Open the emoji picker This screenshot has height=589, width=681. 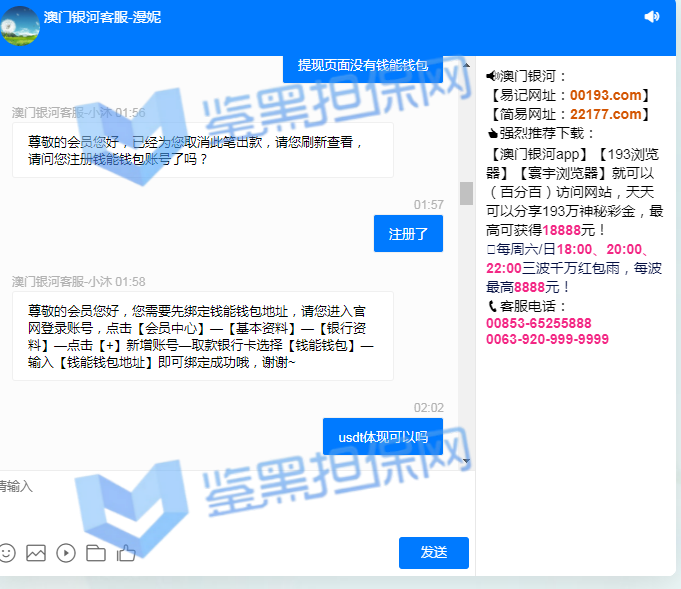[x=7, y=552]
